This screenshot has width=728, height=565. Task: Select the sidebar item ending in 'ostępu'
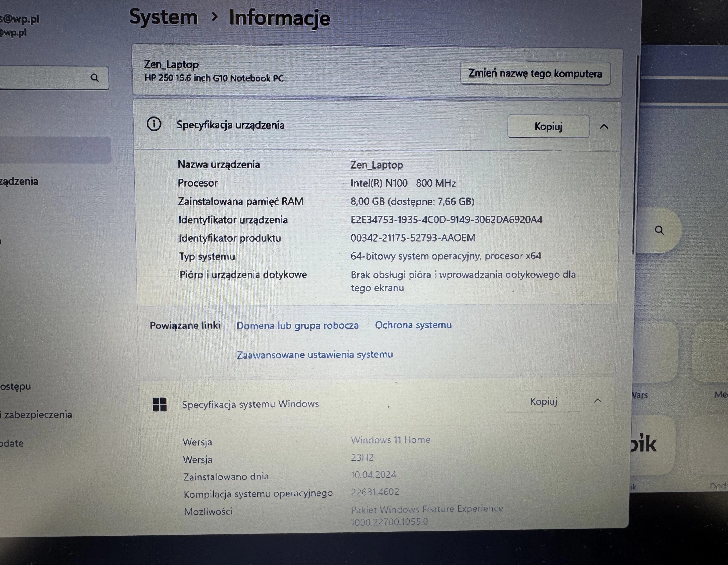[x=15, y=386]
